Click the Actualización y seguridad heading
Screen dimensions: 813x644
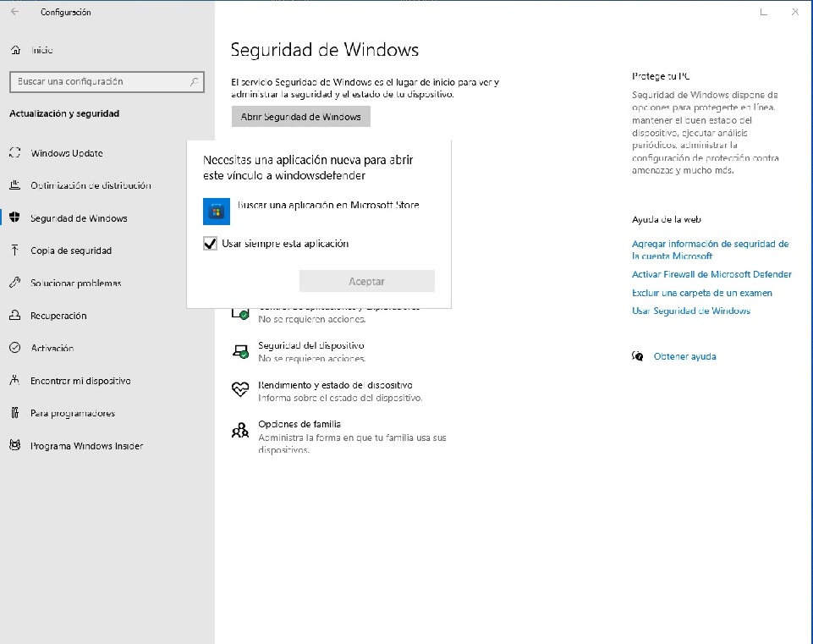64,113
